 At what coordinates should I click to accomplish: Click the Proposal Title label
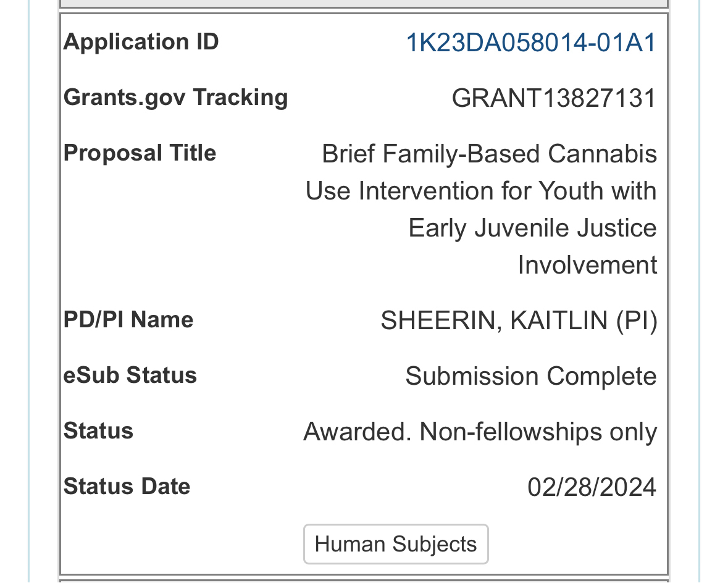[140, 153]
